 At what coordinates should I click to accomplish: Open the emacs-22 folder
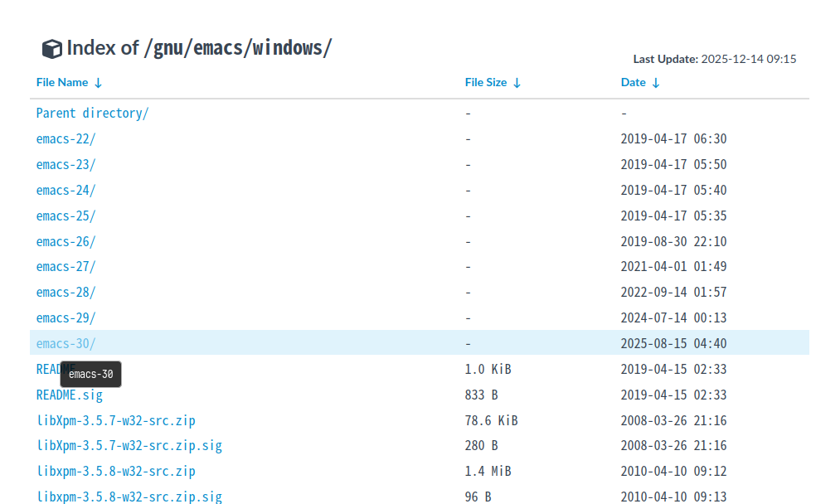point(66,139)
